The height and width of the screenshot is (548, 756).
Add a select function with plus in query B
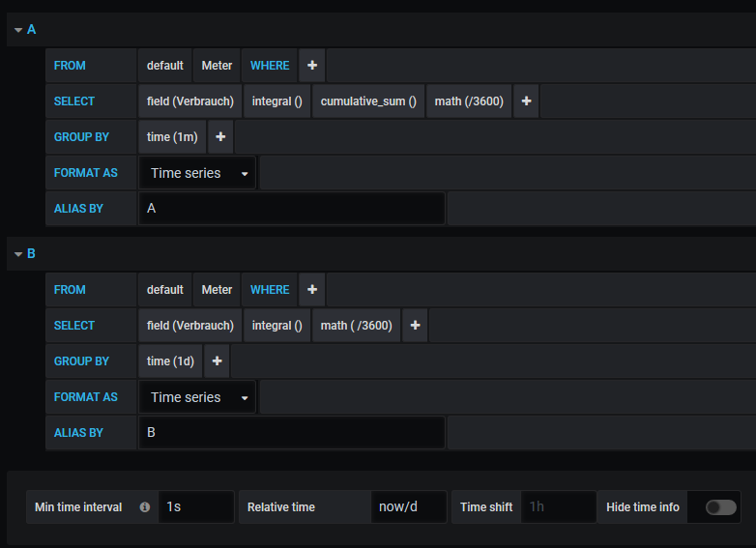point(415,326)
